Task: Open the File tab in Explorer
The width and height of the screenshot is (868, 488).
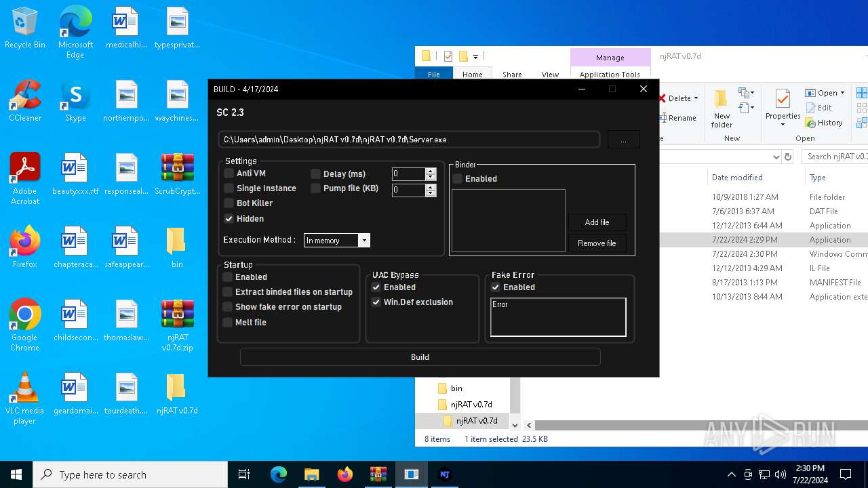Action: (434, 75)
